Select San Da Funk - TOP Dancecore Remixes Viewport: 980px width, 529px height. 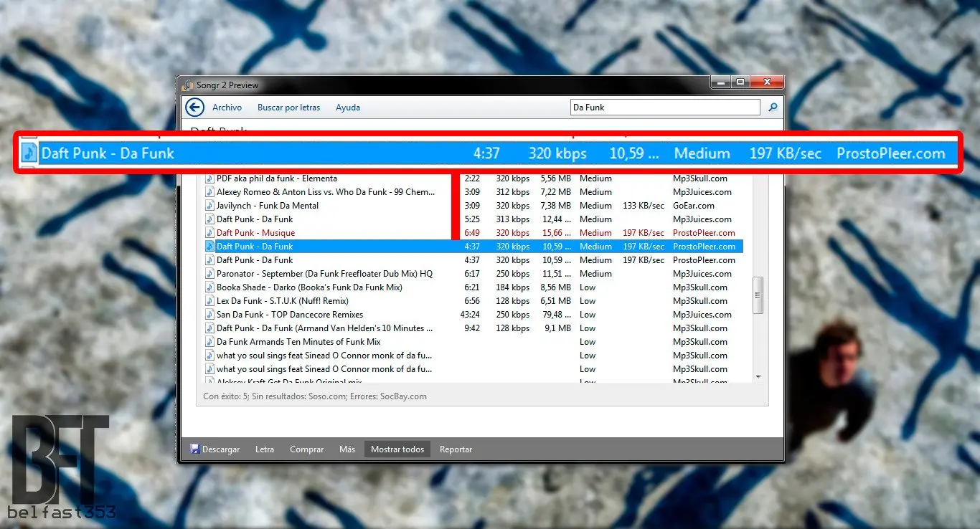[290, 315]
